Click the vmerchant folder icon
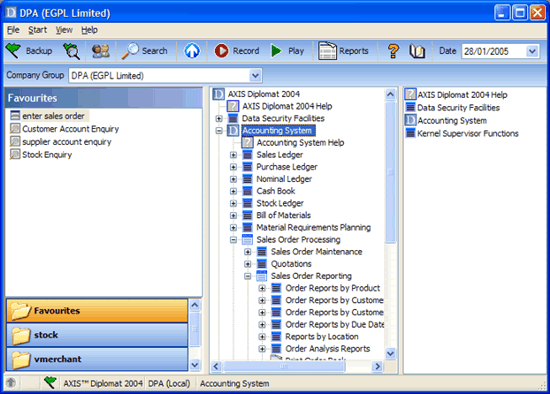Screen dimensions: 550x394 click(x=21, y=360)
